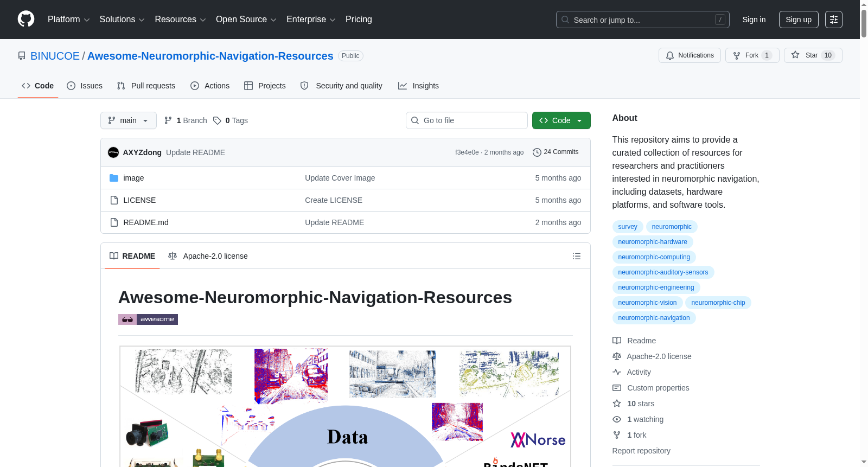
Task: Open the README outline list icon
Action: tap(577, 256)
